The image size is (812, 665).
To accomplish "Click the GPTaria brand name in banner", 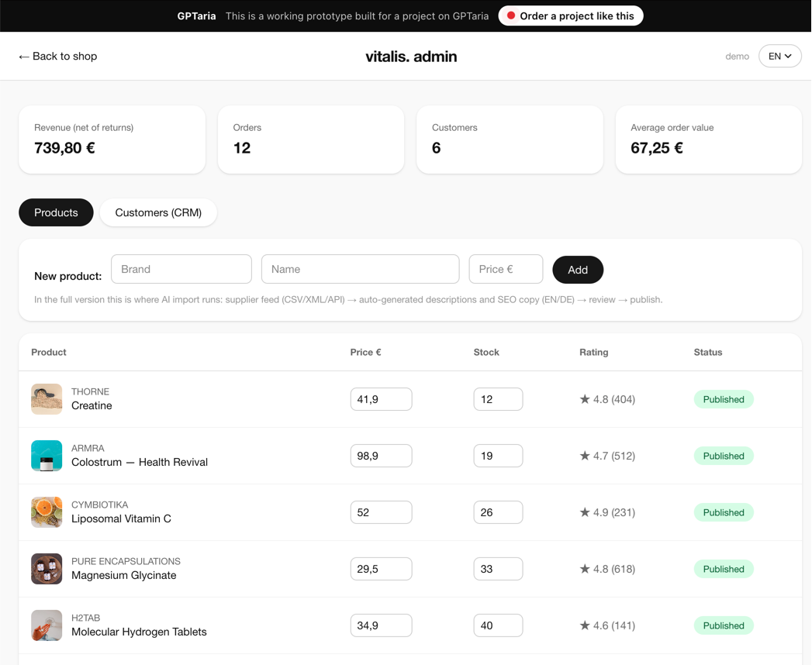I will coord(196,16).
